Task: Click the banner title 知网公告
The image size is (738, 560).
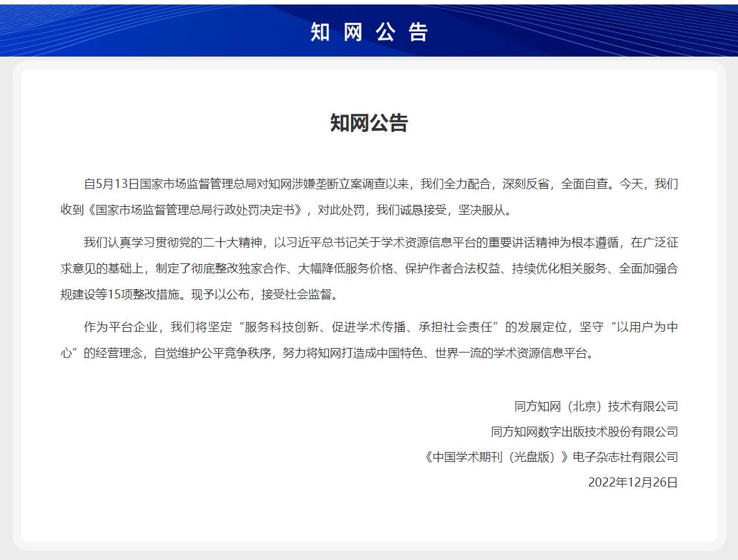Action: tap(369, 32)
